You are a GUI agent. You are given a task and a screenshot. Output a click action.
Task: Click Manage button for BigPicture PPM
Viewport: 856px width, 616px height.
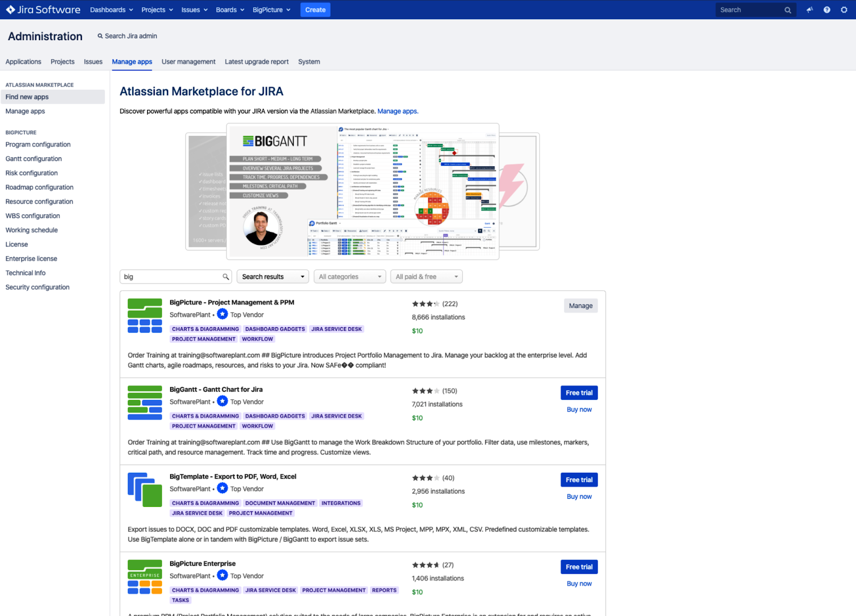pyautogui.click(x=580, y=306)
